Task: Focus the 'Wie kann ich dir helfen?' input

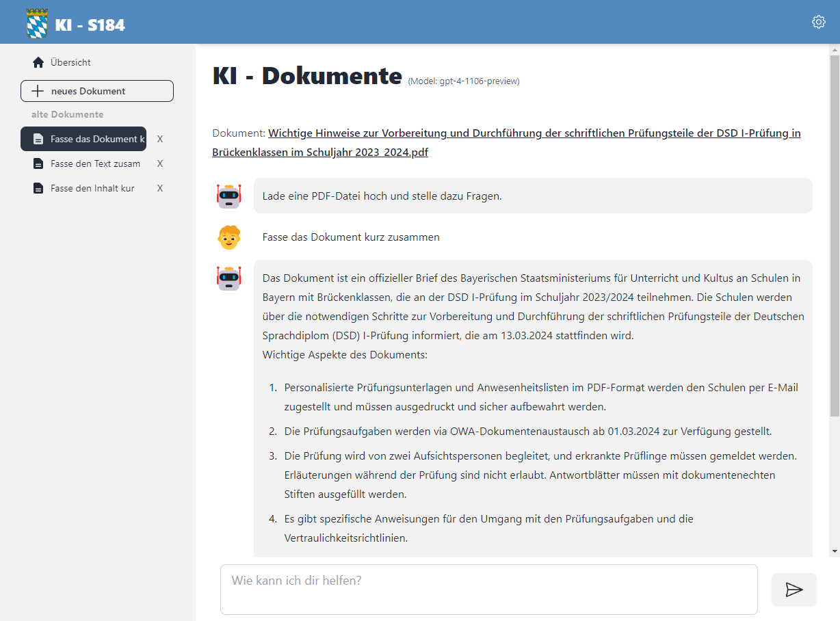Action: [x=488, y=590]
